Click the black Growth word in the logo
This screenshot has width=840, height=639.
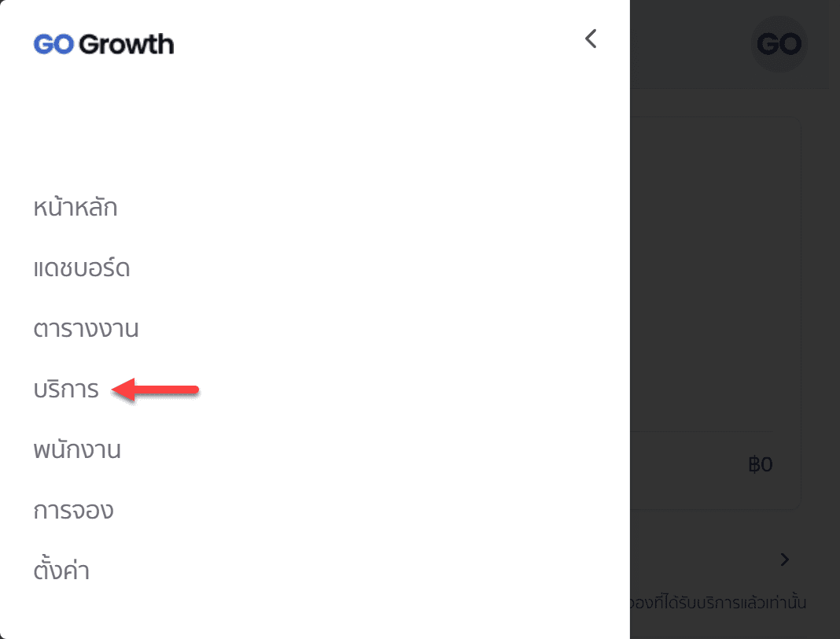pyautogui.click(x=127, y=44)
